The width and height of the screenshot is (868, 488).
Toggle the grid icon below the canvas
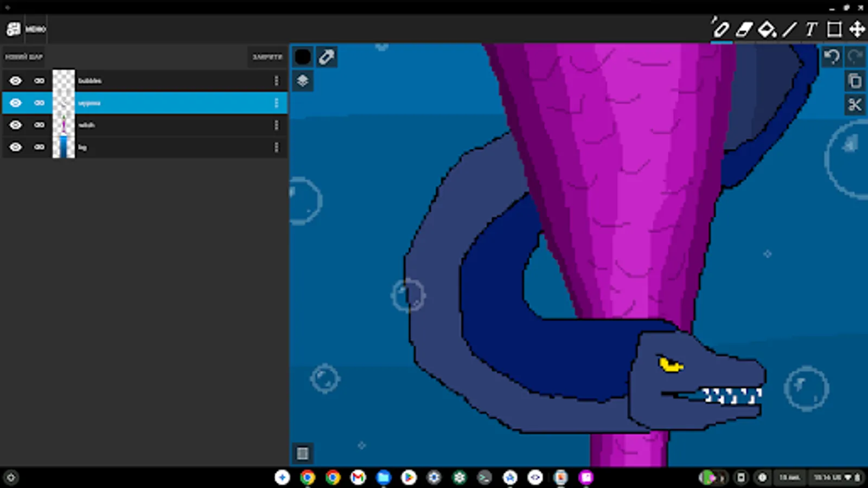[302, 453]
